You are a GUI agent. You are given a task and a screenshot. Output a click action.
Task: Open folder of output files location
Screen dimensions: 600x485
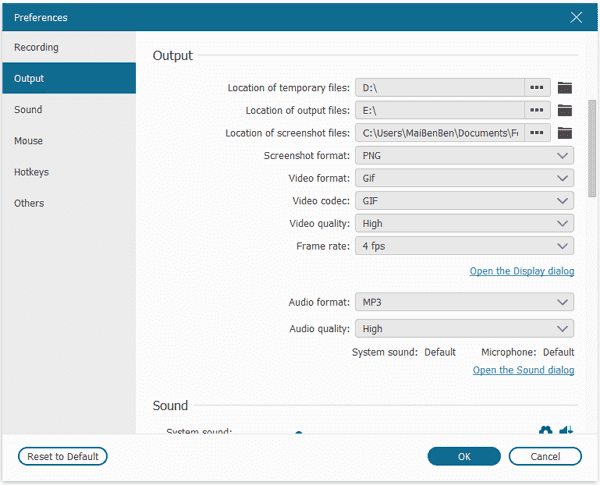565,110
